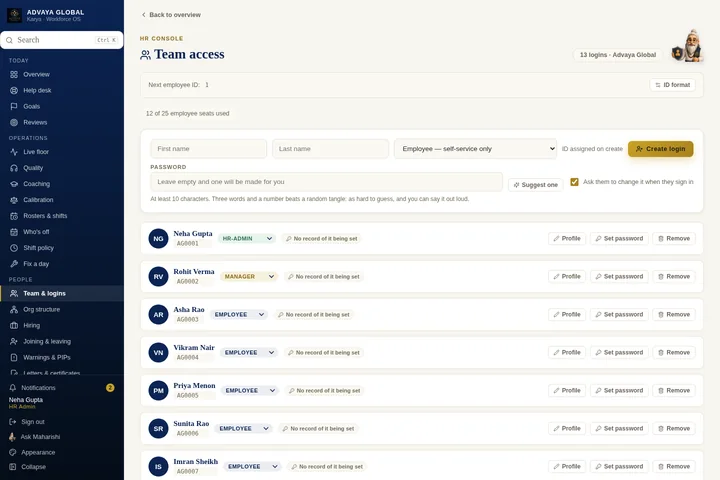This screenshot has height=480, width=720.
Task: Open the Help desk menu item
Action: 62,90
